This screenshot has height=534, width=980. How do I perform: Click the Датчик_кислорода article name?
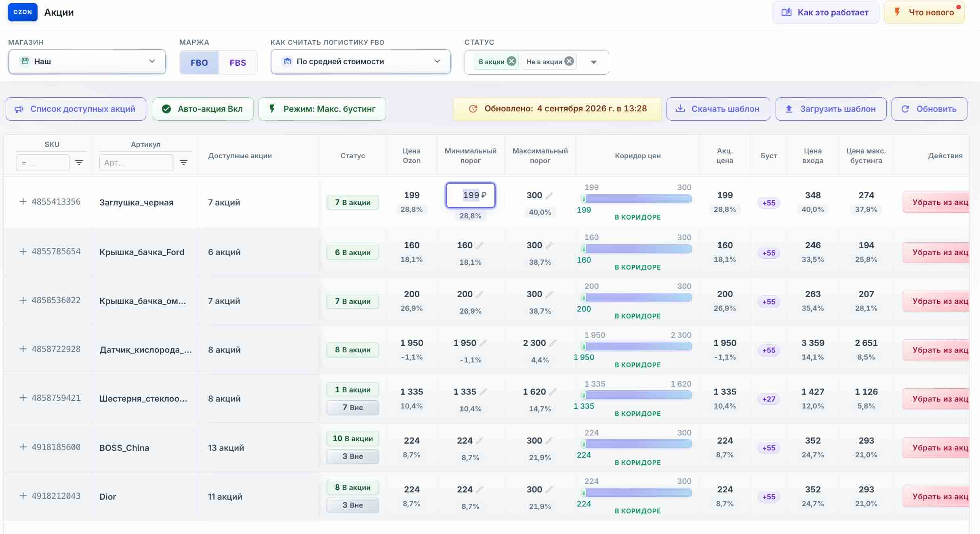pyautogui.click(x=146, y=350)
